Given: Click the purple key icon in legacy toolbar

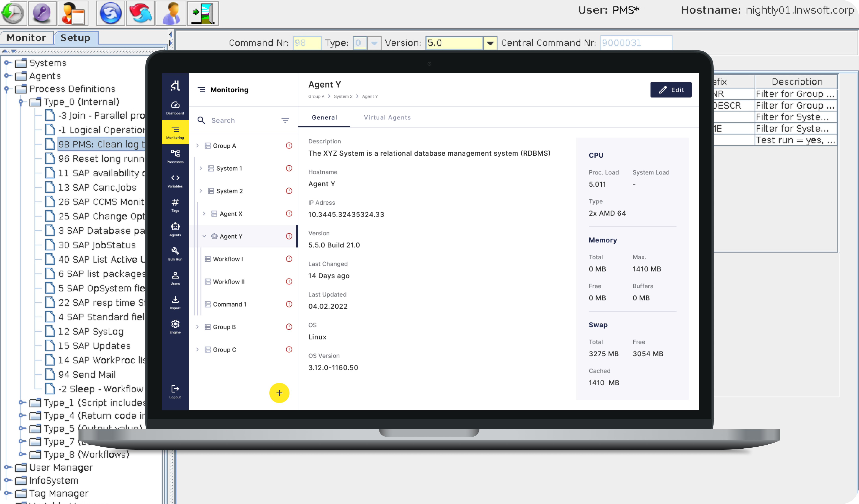Looking at the screenshot, I should click(x=42, y=13).
